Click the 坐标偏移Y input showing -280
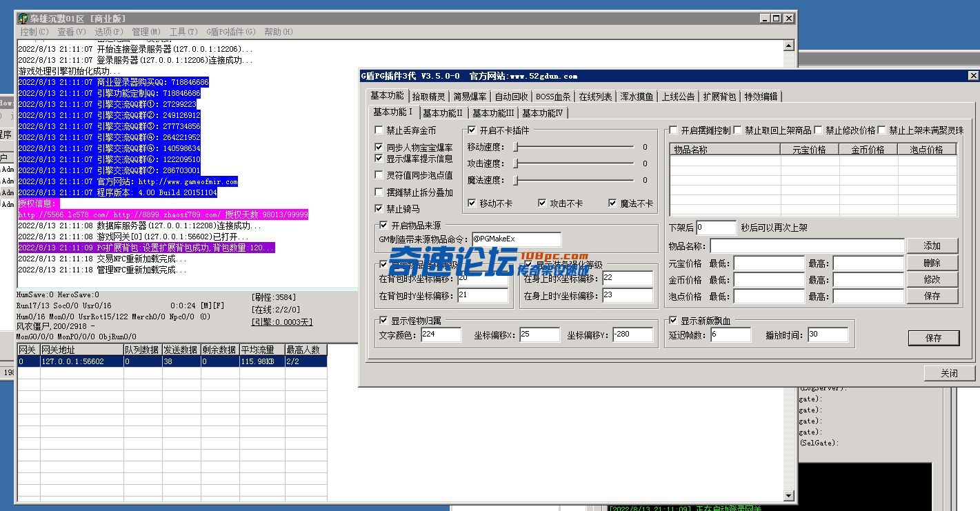Image resolution: width=980 pixels, height=511 pixels. click(632, 335)
